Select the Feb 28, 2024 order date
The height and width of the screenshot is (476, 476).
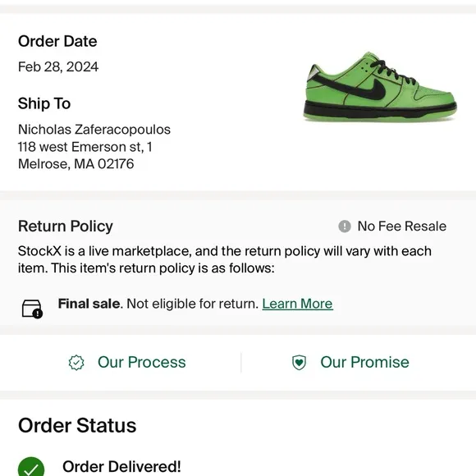tap(58, 66)
